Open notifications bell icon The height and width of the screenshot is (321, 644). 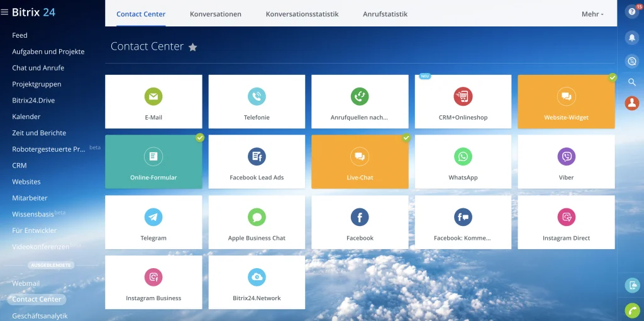pyautogui.click(x=632, y=37)
